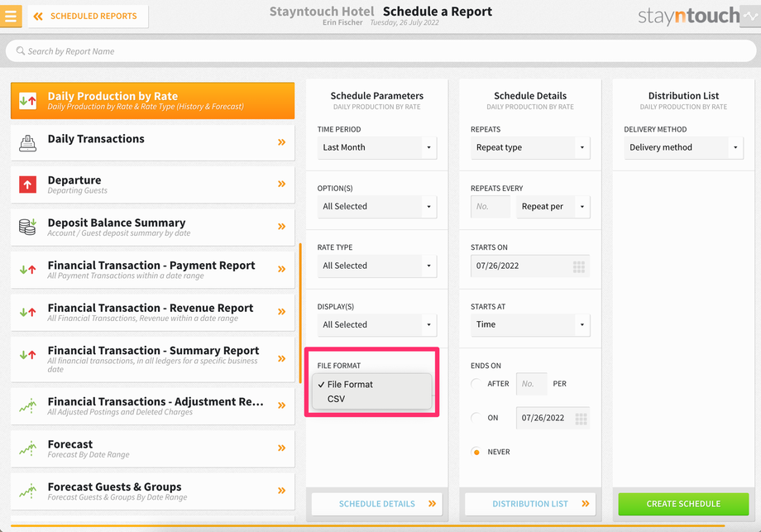
Task: Select the Daily Production by Rate report
Action: click(x=152, y=100)
